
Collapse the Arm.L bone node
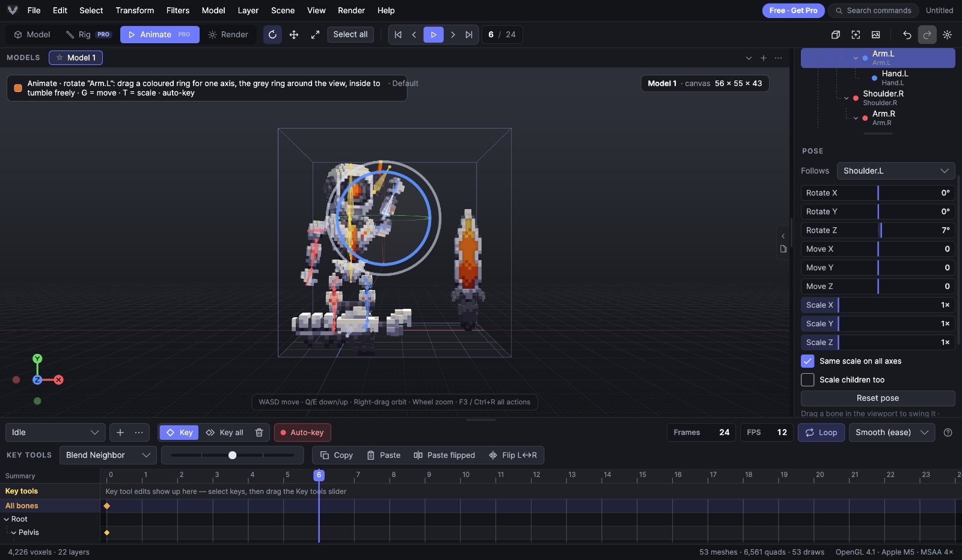tap(856, 58)
